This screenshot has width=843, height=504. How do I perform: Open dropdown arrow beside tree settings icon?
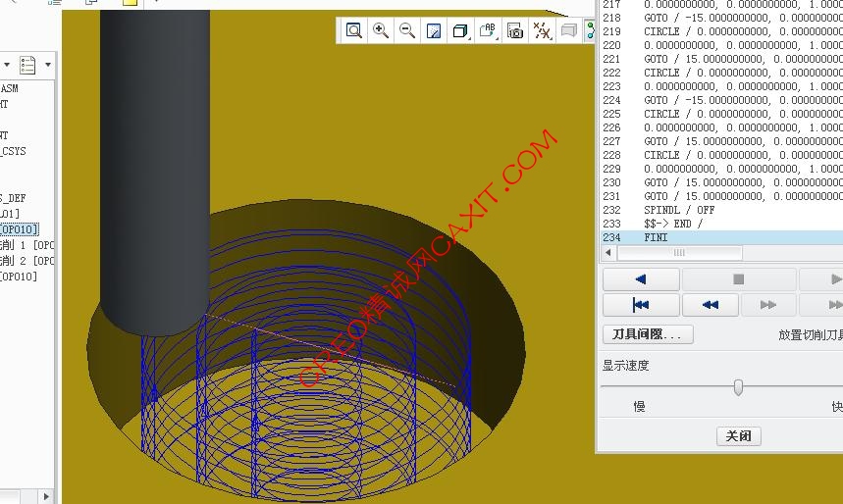click(48, 65)
